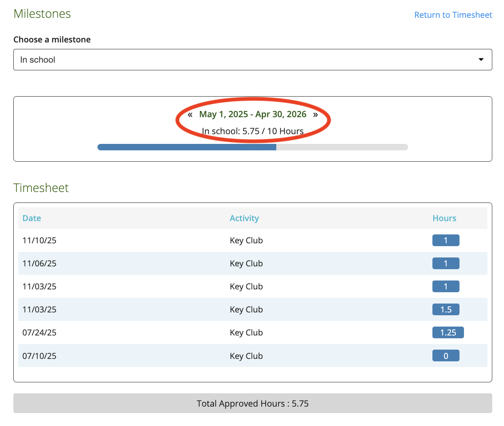
Task: Click the 1.25 hours badge
Action: [448, 333]
